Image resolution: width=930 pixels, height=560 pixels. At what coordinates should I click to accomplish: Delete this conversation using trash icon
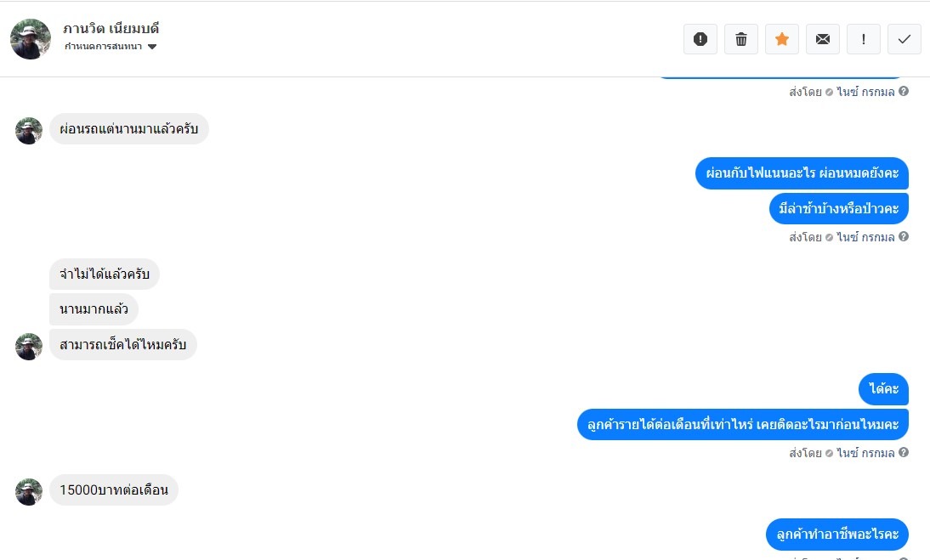coord(741,39)
